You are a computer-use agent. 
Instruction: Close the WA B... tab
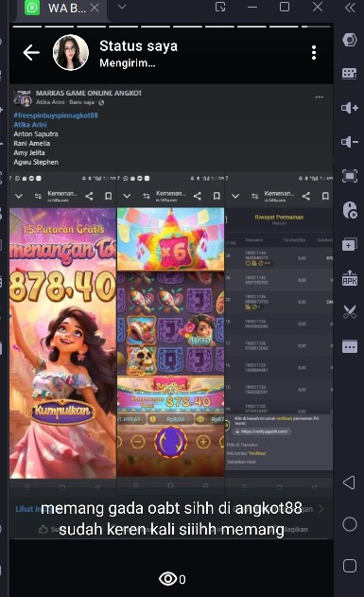click(95, 8)
